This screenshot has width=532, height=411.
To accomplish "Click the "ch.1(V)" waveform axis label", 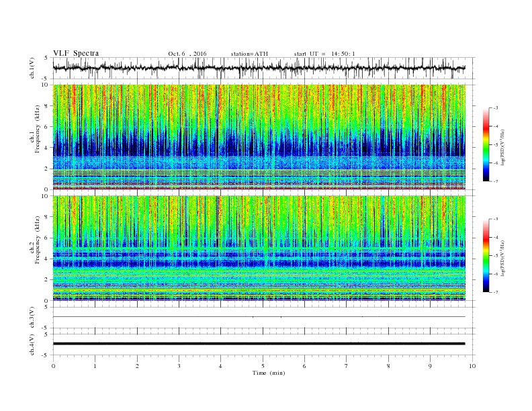I will (x=32, y=68).
